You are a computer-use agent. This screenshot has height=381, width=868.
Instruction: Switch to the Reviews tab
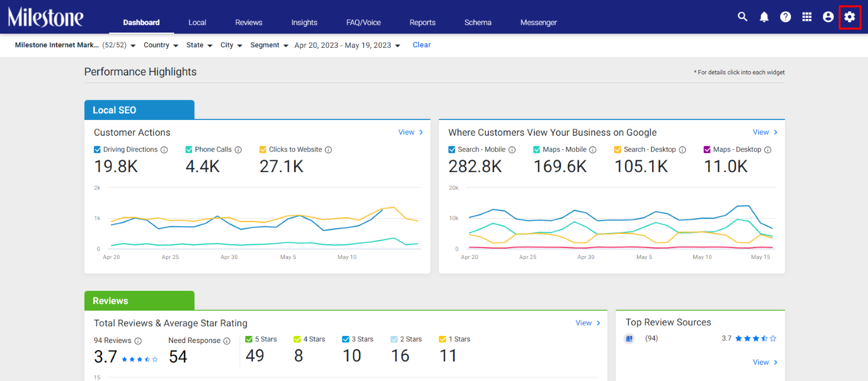click(248, 22)
